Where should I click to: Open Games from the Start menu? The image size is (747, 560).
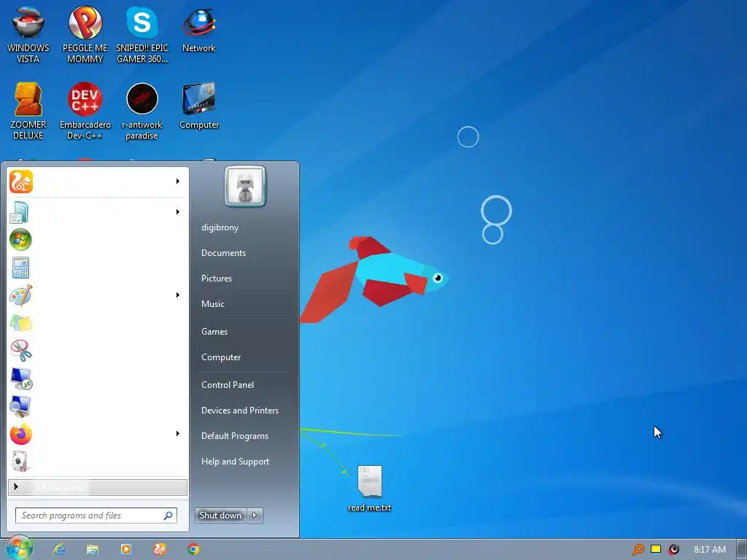214,332
